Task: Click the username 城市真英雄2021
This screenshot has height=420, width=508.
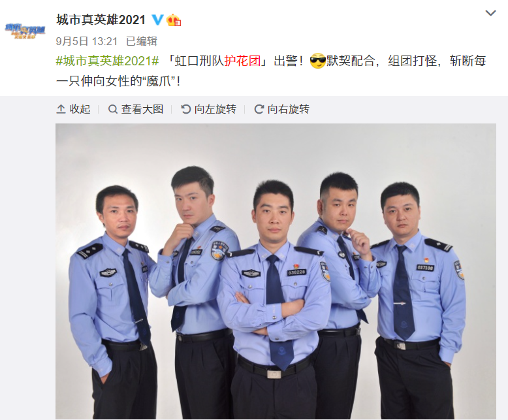Action: coord(101,20)
